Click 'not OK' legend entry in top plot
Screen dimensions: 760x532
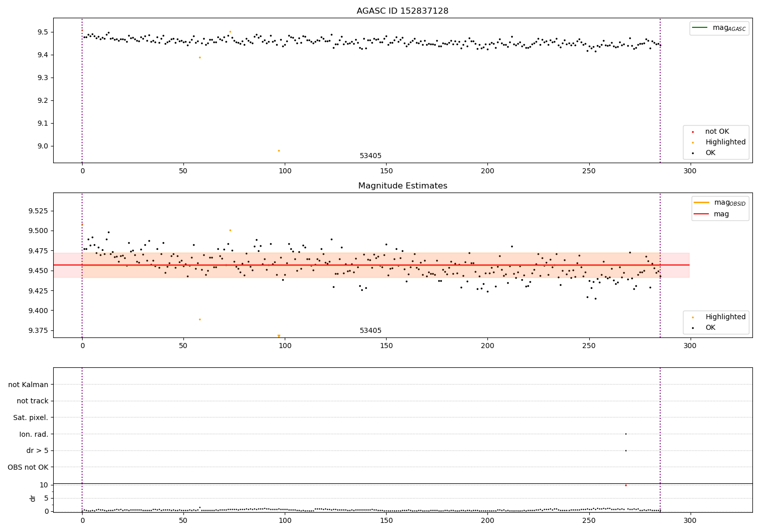point(717,131)
